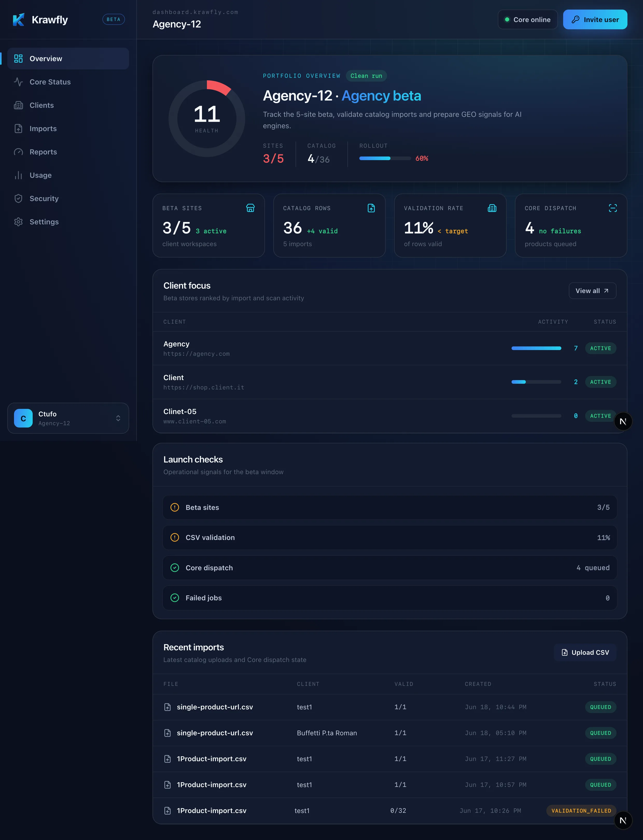Click the Invite user button
643x840 pixels.
pyautogui.click(x=595, y=19)
